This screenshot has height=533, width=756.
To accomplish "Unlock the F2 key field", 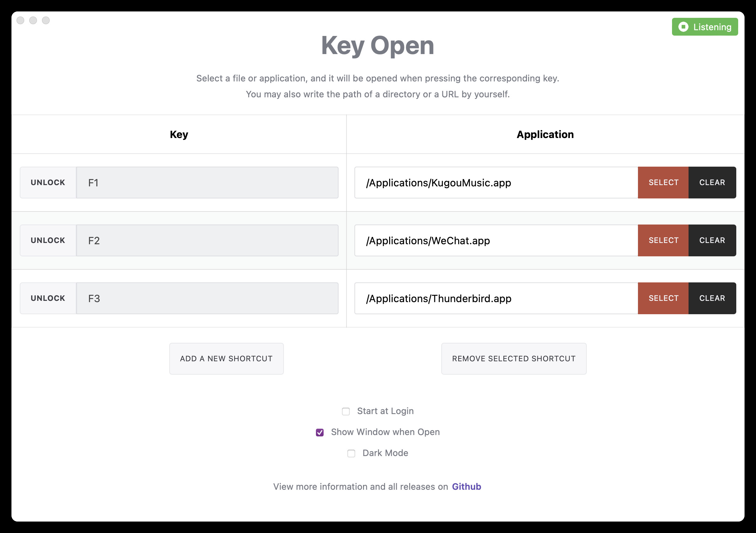I will pos(48,240).
